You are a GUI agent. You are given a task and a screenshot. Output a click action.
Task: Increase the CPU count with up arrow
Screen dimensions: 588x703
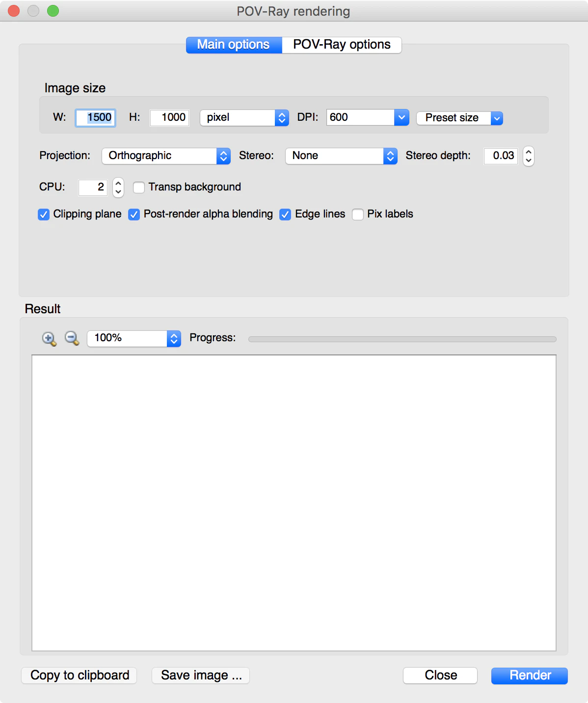(118, 183)
